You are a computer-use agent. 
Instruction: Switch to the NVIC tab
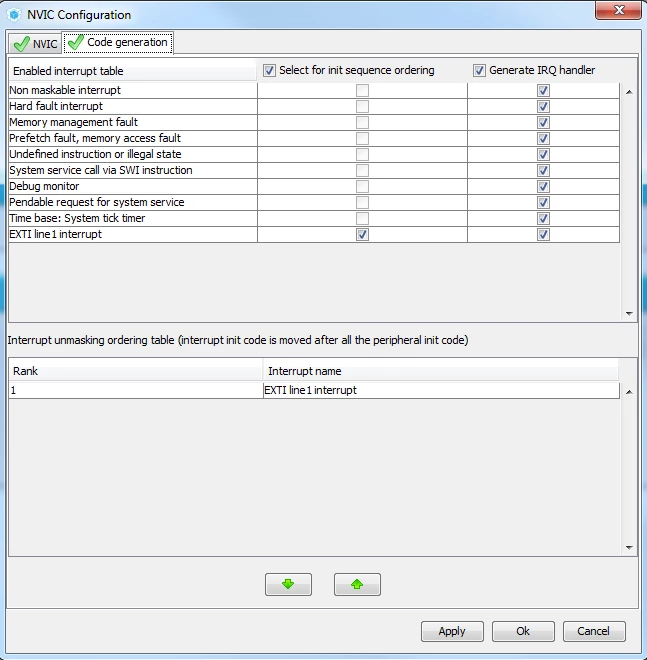[x=35, y=43]
